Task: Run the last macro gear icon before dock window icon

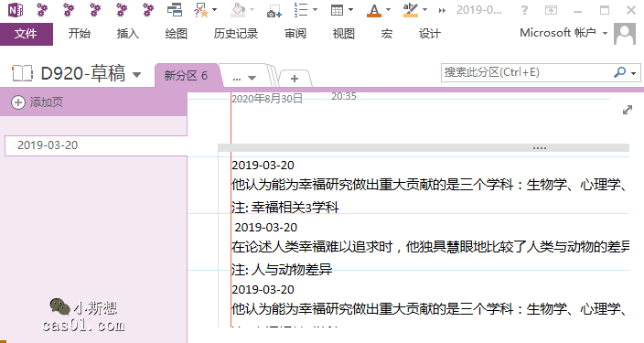Action: click(148, 10)
